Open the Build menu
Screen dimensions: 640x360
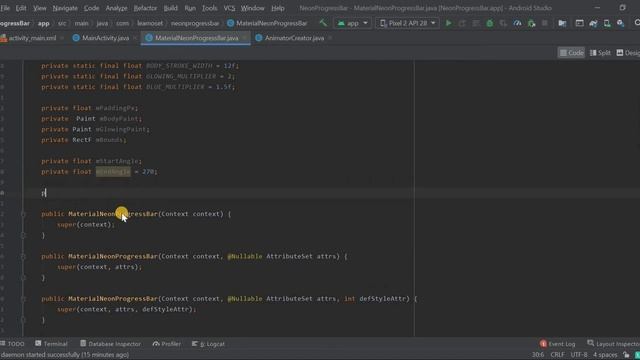(x=171, y=8)
